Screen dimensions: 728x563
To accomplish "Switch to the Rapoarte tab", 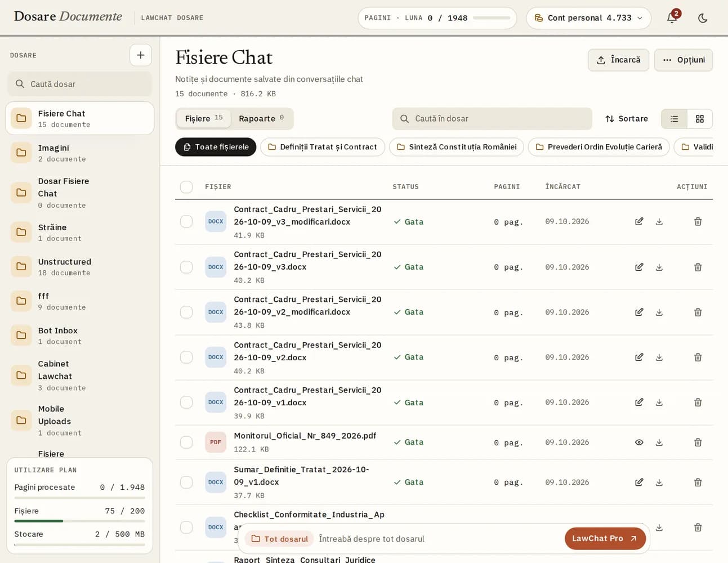I will [261, 119].
